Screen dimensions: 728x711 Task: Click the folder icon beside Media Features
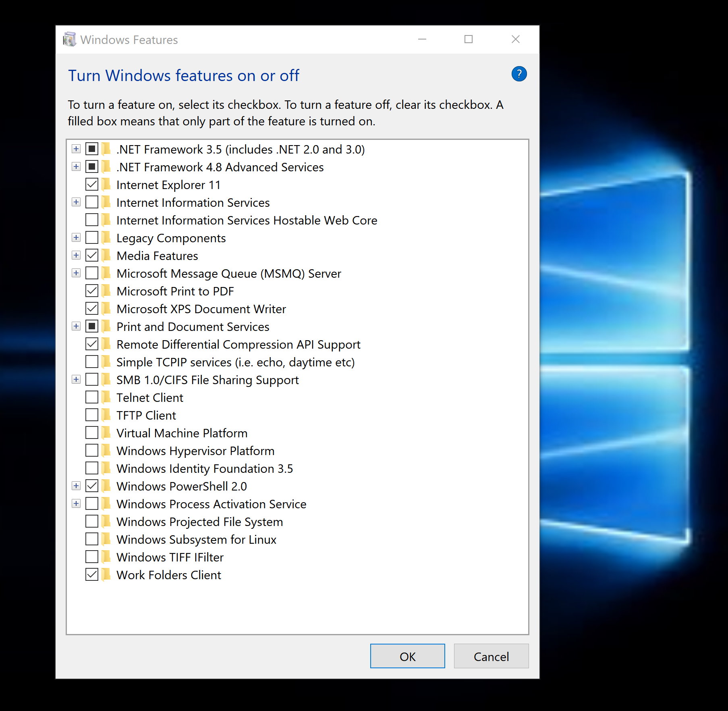[x=106, y=256]
